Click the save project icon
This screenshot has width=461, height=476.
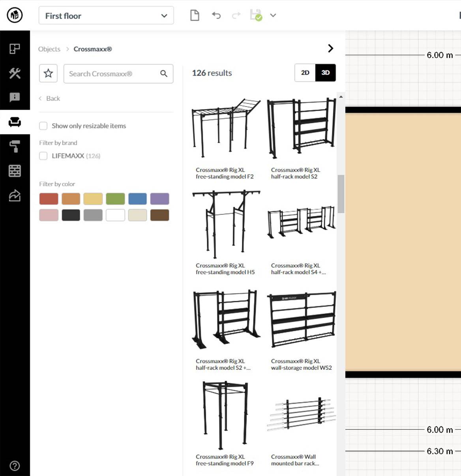pos(256,15)
